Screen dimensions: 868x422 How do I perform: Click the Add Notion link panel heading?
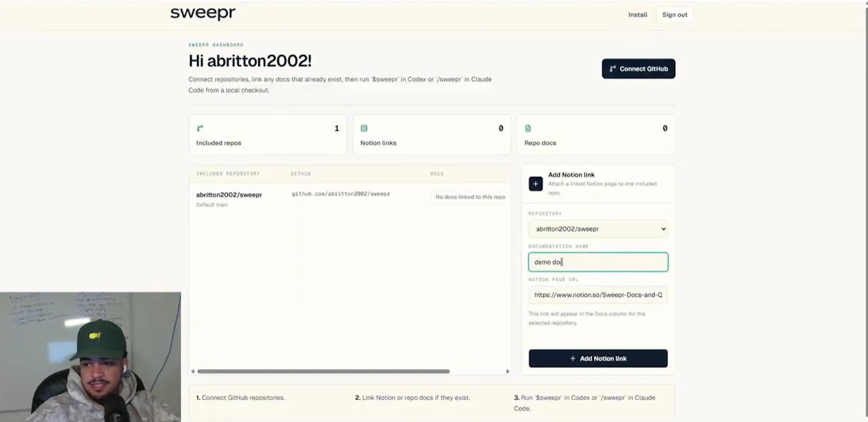click(571, 175)
